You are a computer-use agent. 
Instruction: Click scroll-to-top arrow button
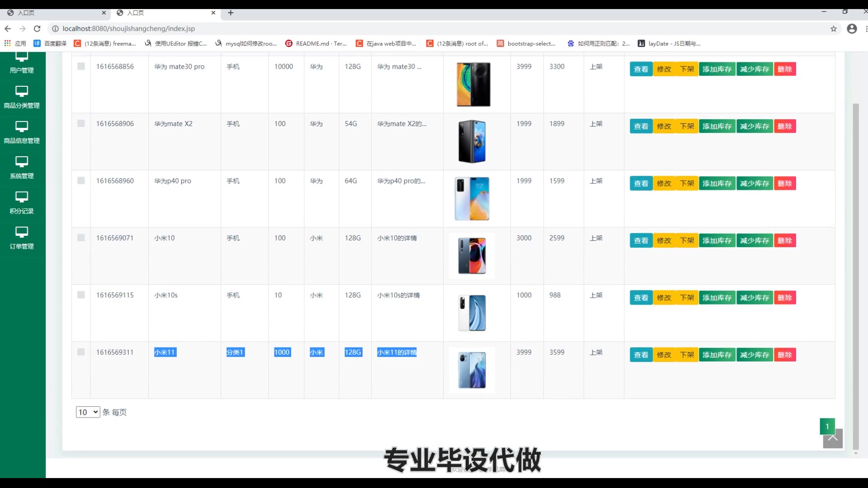(x=833, y=439)
